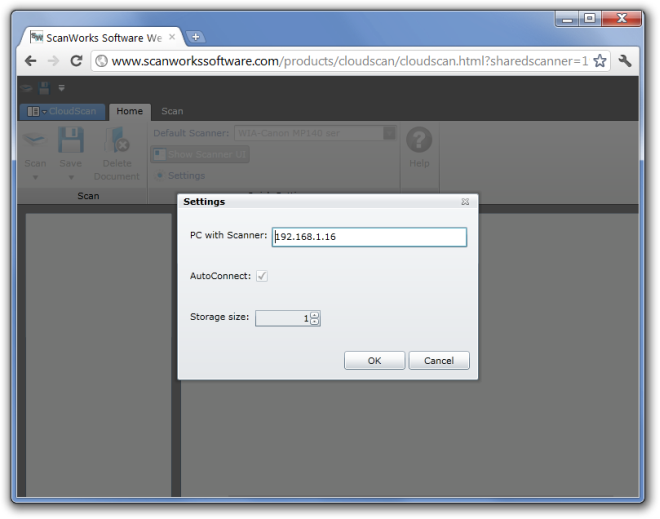Open the Chrome wrench menu
Viewport: 660px width, 519px height.
pos(626,61)
